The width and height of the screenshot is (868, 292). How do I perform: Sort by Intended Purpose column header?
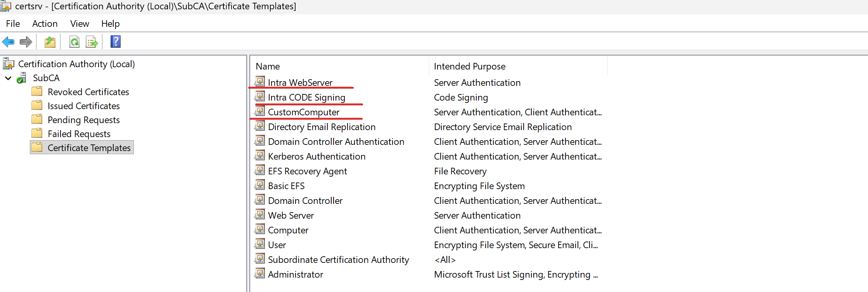[469, 66]
